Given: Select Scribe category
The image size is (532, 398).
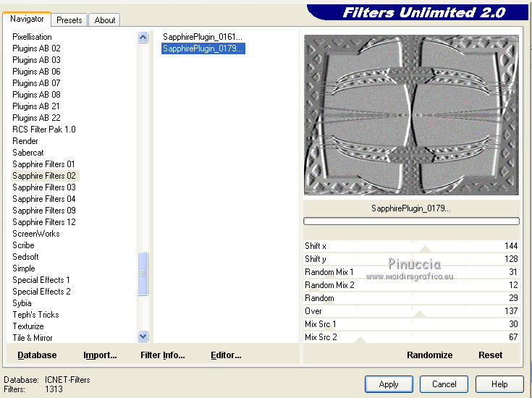Looking at the screenshot, I should (x=23, y=245).
